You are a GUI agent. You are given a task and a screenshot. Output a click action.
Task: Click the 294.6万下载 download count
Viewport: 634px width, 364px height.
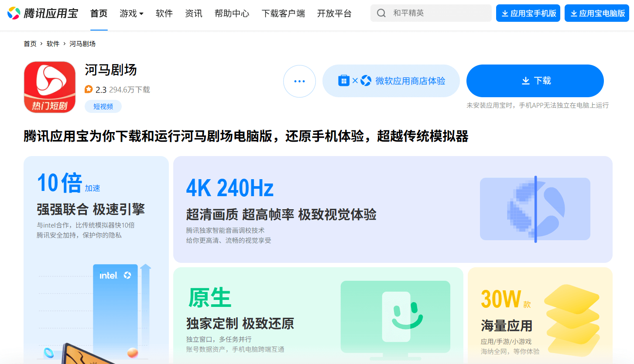tap(130, 90)
